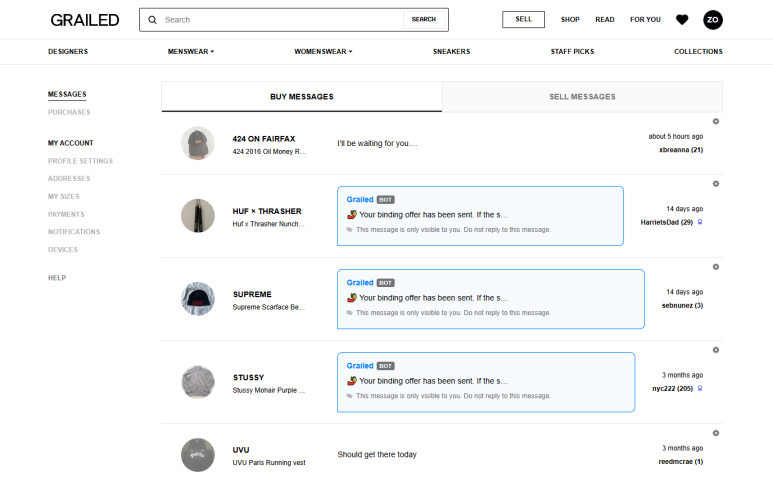This screenshot has width=773, height=478.
Task: Click the SUPREME conversation title
Action: tap(252, 294)
